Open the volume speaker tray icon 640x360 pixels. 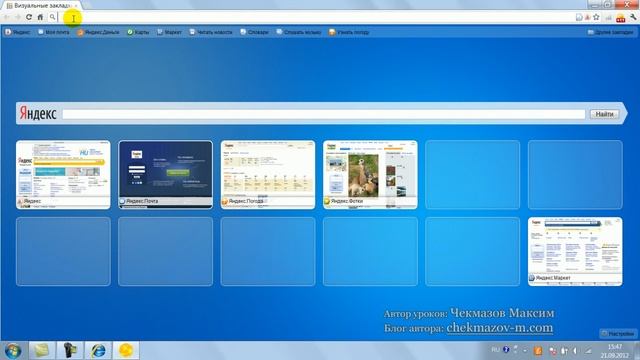[x=576, y=351]
